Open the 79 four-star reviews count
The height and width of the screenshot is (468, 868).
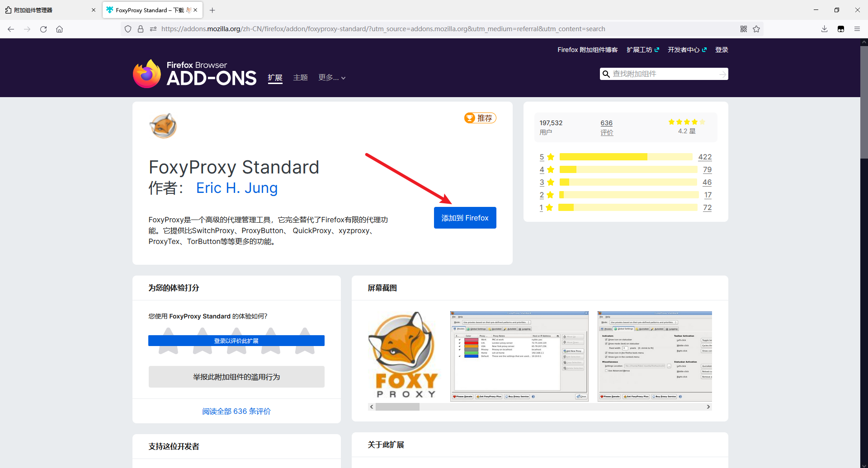(x=707, y=169)
